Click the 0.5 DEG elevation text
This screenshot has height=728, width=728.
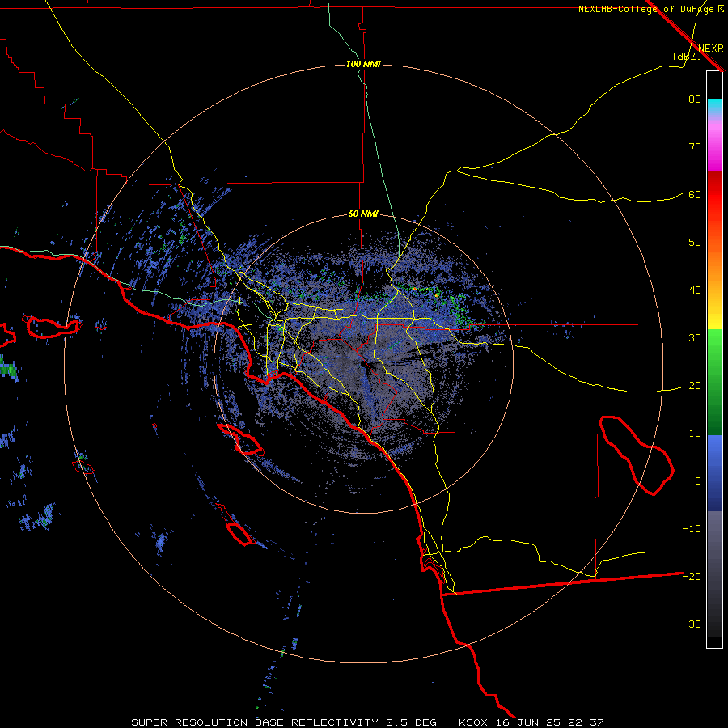tap(412, 722)
